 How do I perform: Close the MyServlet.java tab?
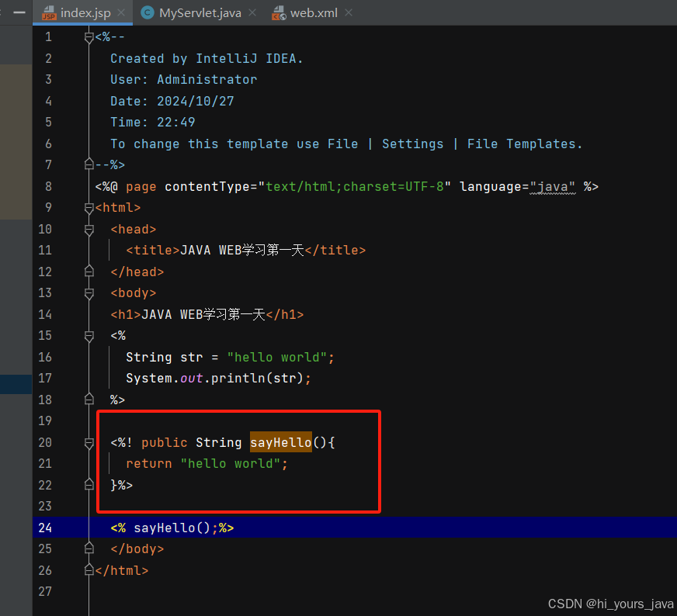pos(252,13)
